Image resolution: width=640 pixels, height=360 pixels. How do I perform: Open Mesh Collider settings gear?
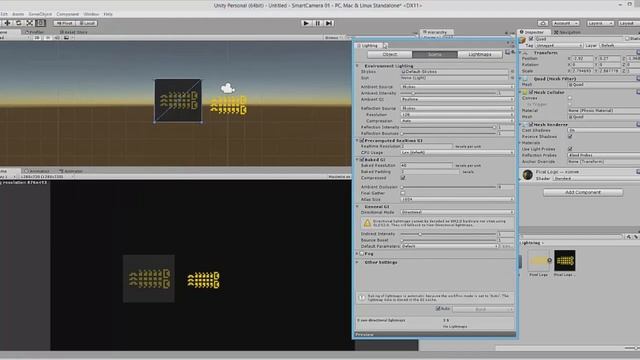pos(638,92)
